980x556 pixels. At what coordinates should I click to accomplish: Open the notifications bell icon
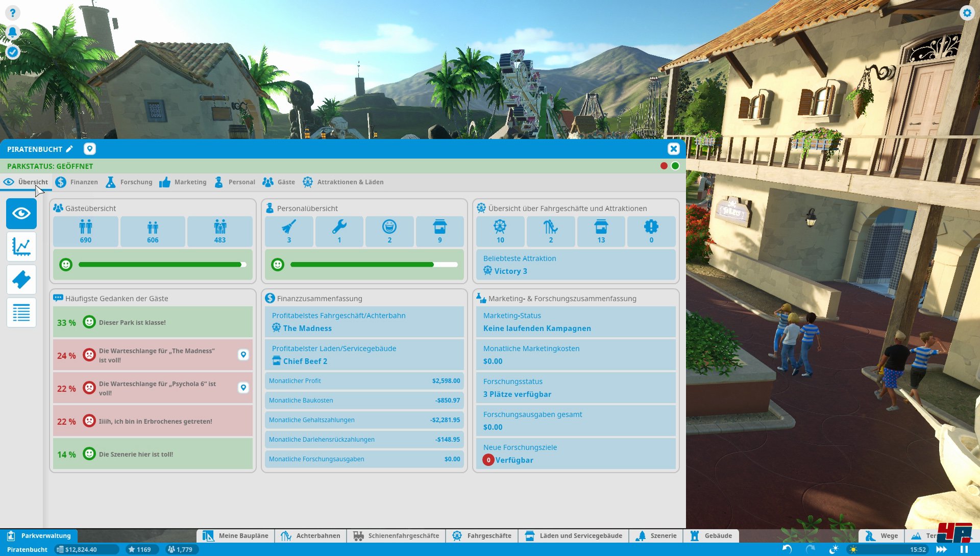(x=13, y=33)
